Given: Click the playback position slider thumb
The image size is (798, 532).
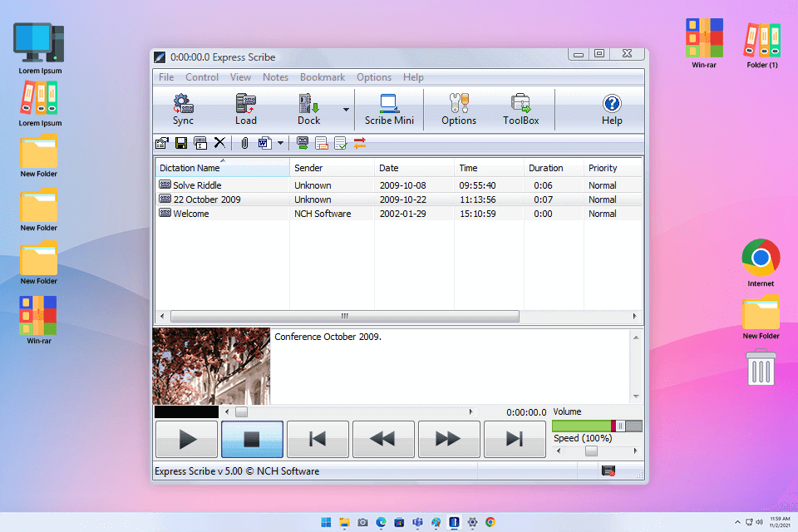Looking at the screenshot, I should 241,411.
